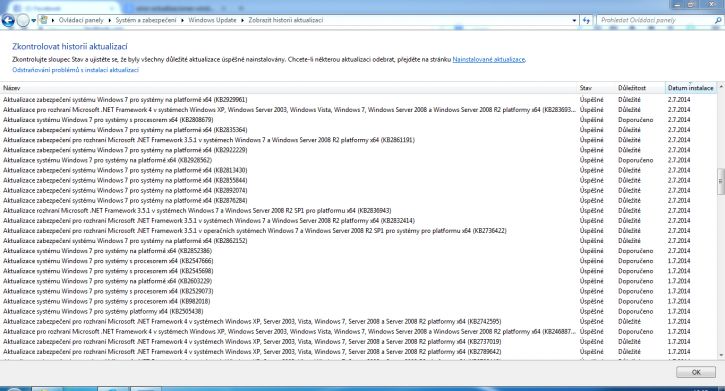Image resolution: width=725 pixels, height=391 pixels.
Task: Select the update row KB2929961
Action: 358,100
